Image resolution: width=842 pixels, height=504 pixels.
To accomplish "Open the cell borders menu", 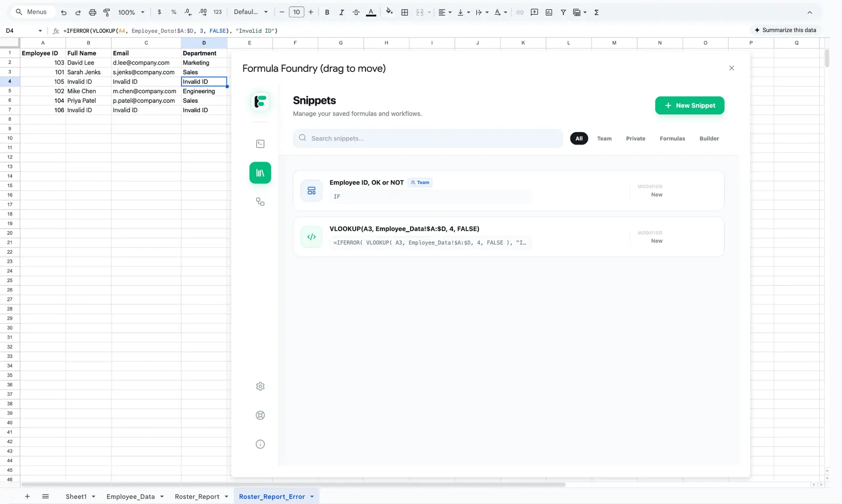I will [x=405, y=12].
